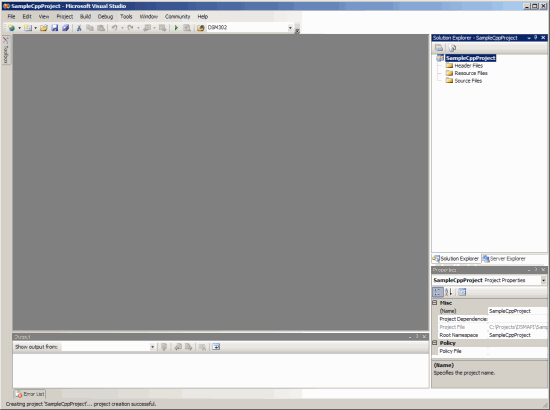Open the Error List tab
Viewport: 550px width, 410px height.
[x=30, y=394]
